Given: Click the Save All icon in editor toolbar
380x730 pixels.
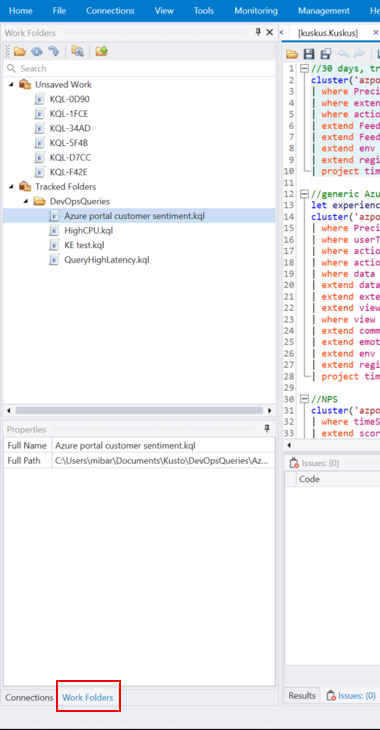Looking at the screenshot, I should tap(326, 54).
